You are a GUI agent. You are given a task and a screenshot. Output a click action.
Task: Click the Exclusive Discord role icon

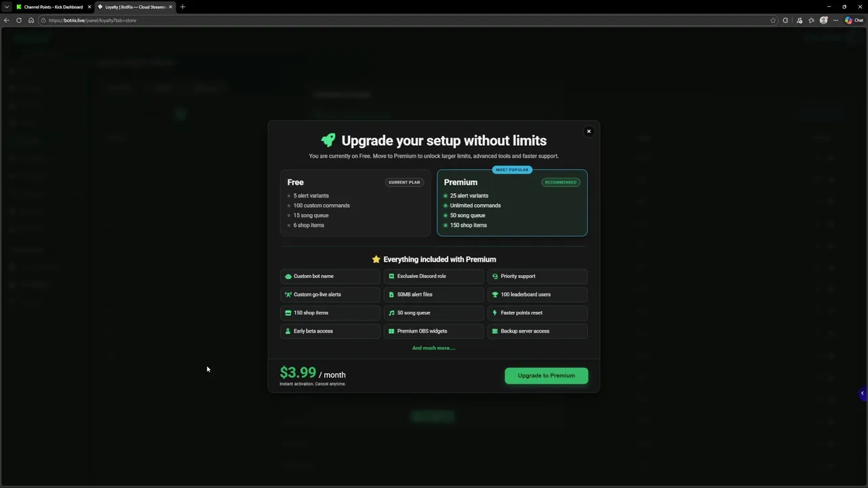click(x=391, y=277)
